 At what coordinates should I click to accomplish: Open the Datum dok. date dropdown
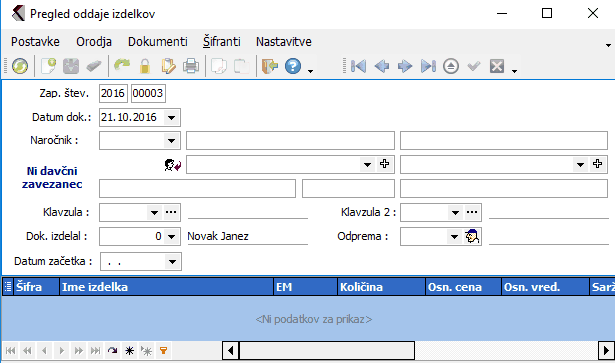pos(171,118)
